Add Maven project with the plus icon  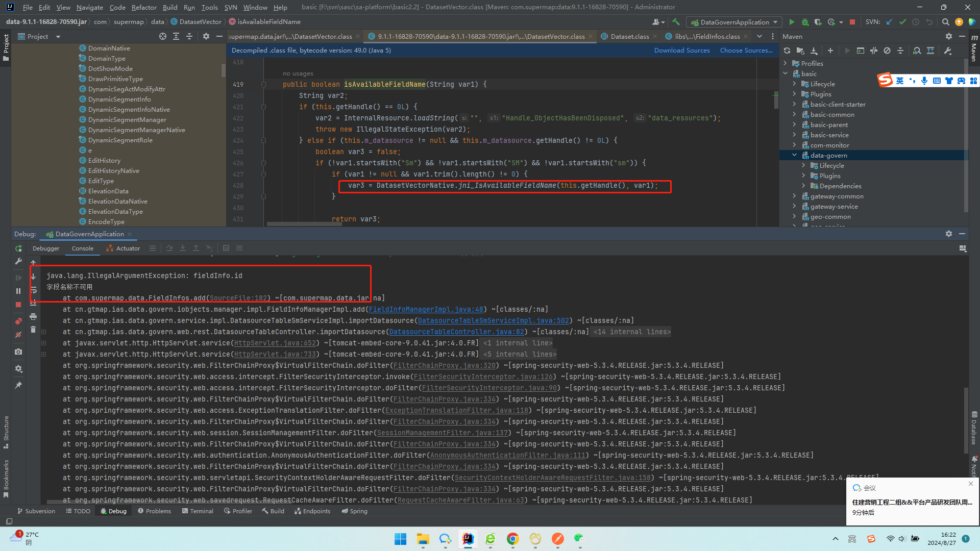(x=830, y=51)
